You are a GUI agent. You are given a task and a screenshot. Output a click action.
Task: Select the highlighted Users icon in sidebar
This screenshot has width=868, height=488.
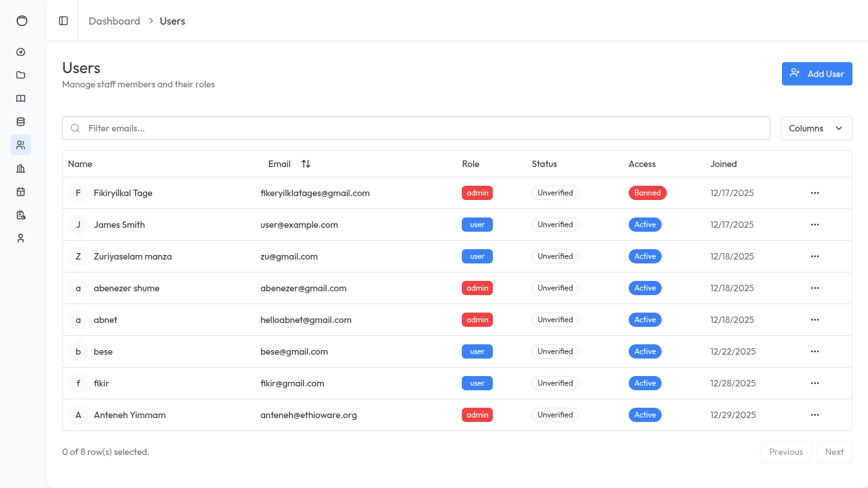tap(20, 144)
